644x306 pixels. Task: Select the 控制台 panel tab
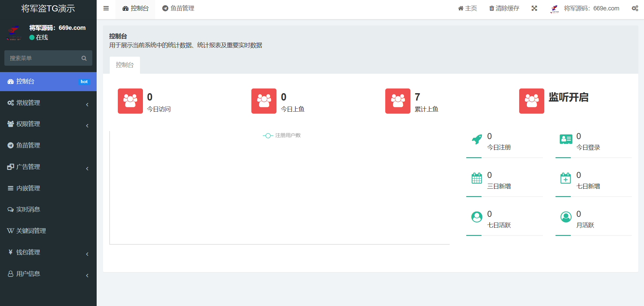tap(125, 65)
